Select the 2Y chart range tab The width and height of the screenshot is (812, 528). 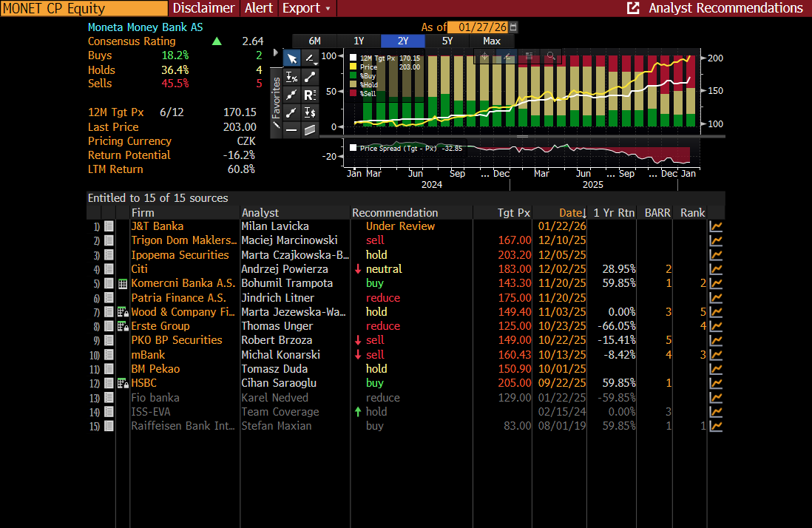pyautogui.click(x=403, y=41)
